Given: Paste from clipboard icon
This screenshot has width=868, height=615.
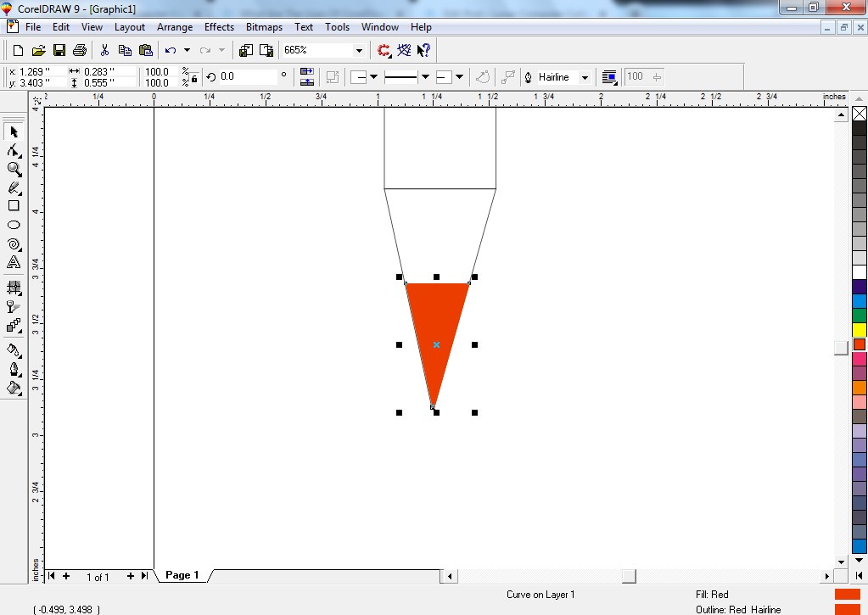Looking at the screenshot, I should 146,50.
